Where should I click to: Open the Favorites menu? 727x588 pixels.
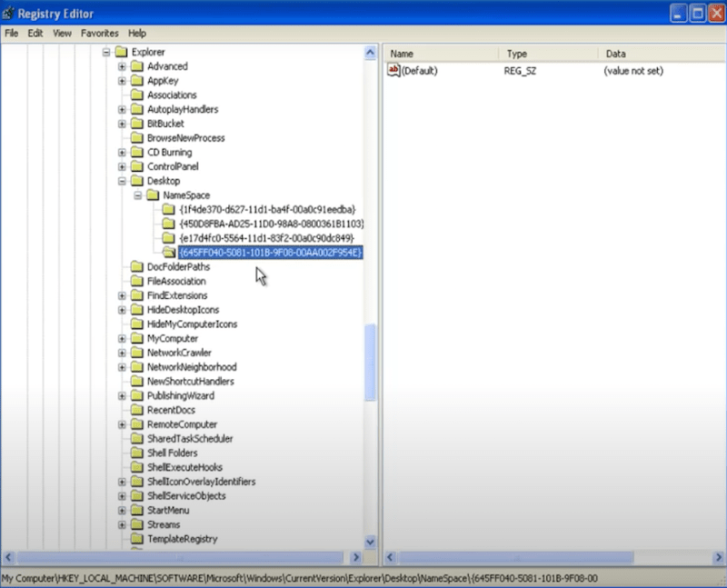[100, 34]
